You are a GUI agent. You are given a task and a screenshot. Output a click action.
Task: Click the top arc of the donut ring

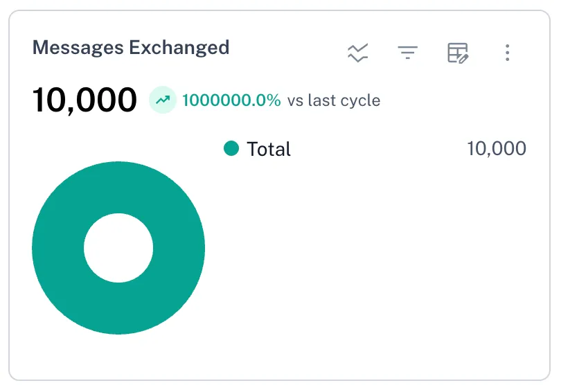(x=118, y=188)
